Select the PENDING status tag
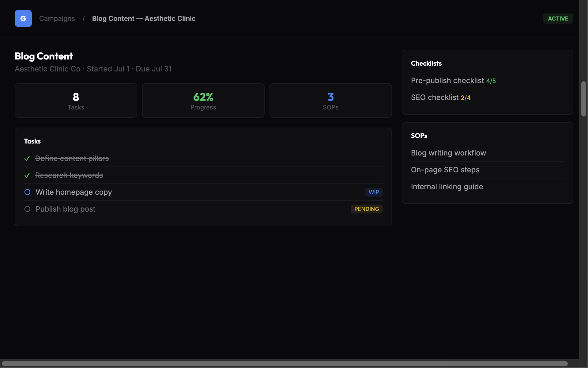The image size is (588, 368). tap(367, 209)
